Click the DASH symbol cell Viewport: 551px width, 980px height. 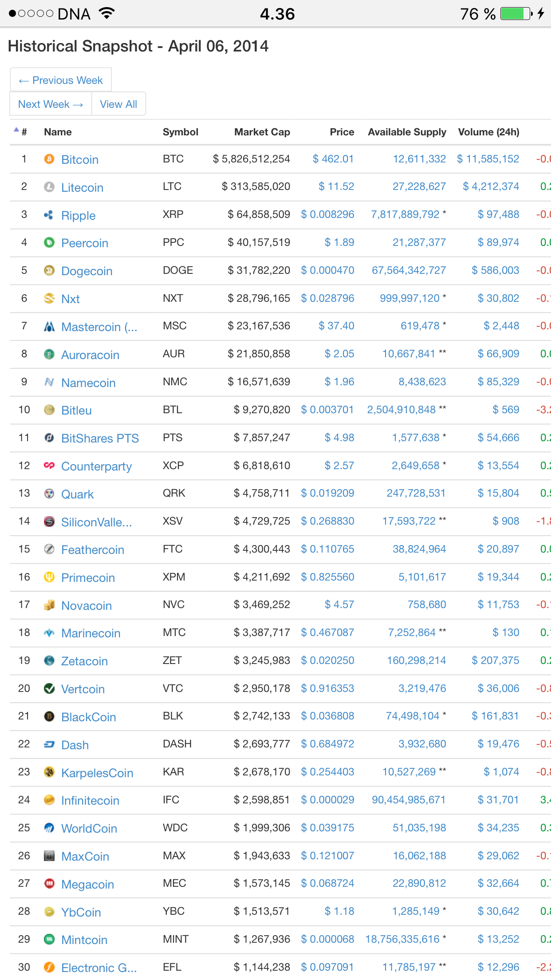pyautogui.click(x=177, y=744)
